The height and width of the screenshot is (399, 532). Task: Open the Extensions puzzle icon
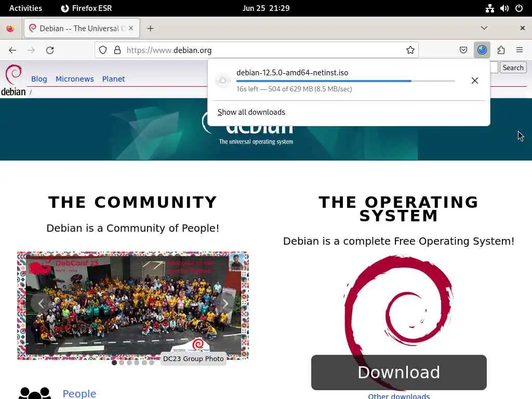(501, 50)
